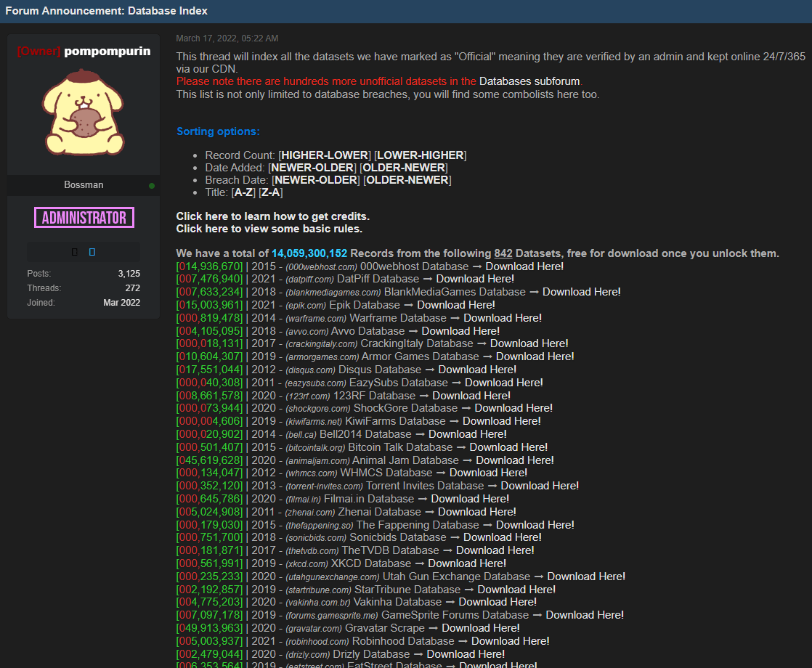812x668 pixels.
Task: Sort record count by HIGHER-LOWER
Action: click(326, 155)
